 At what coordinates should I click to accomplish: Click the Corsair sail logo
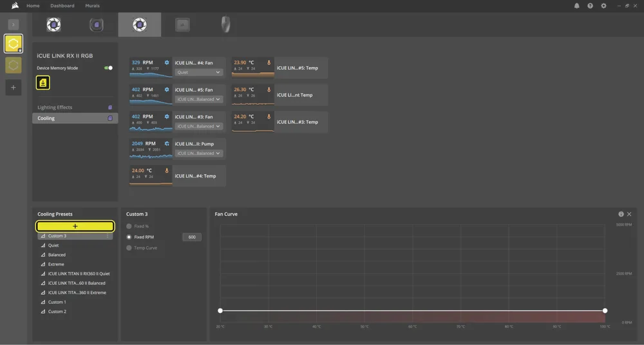pyautogui.click(x=15, y=5)
